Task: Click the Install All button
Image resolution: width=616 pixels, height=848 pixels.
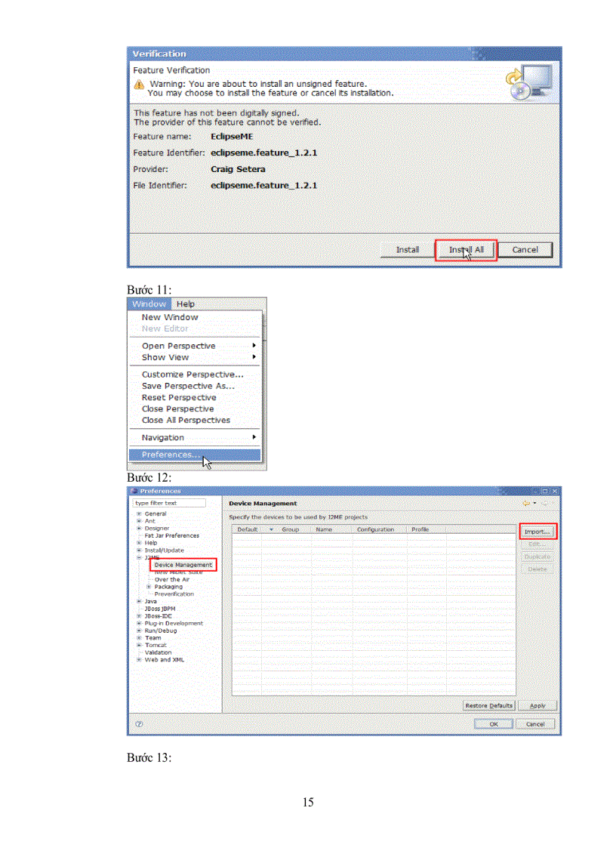Action: click(466, 250)
